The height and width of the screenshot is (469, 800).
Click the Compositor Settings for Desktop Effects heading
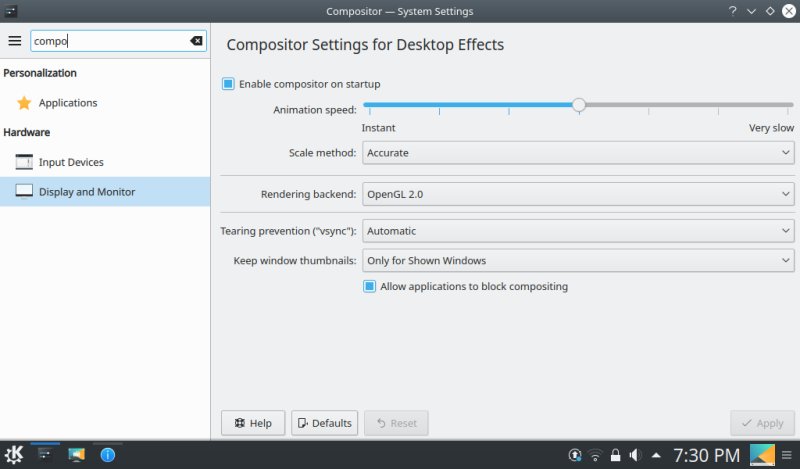365,44
